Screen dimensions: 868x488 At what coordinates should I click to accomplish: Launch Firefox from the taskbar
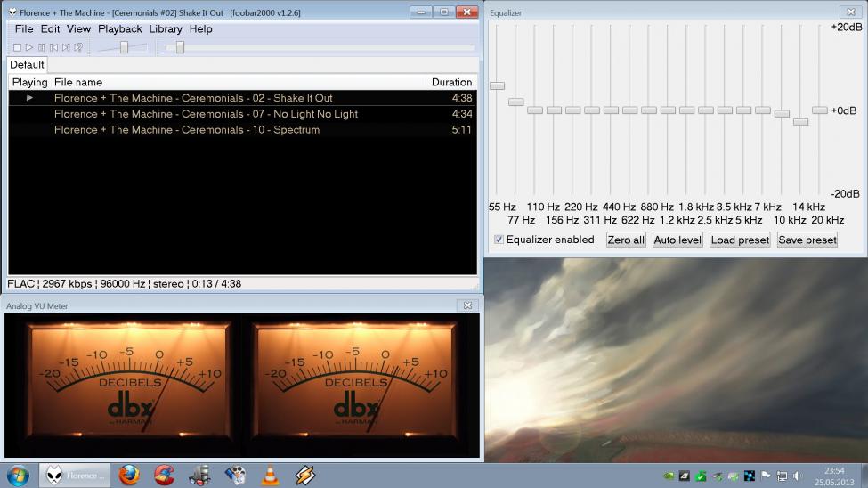129,476
